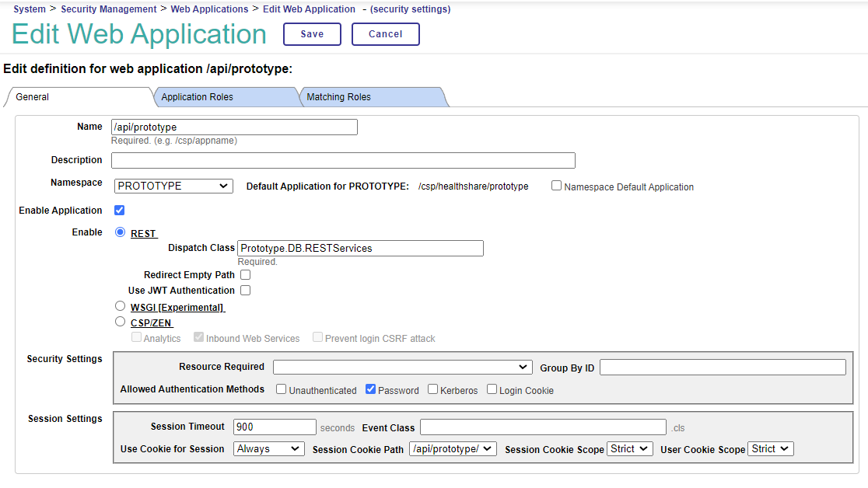Check Use JWT Authentication option
868x488 pixels.
245,291
